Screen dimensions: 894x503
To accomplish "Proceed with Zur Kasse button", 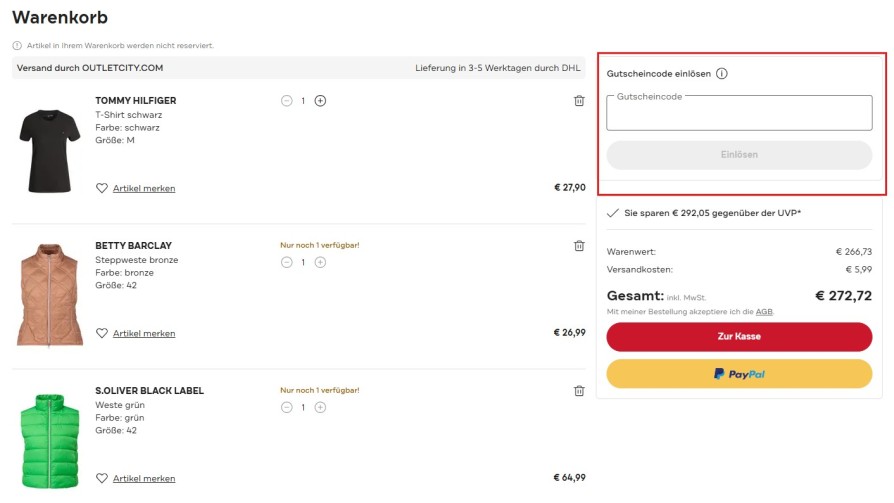I will tap(739, 336).
